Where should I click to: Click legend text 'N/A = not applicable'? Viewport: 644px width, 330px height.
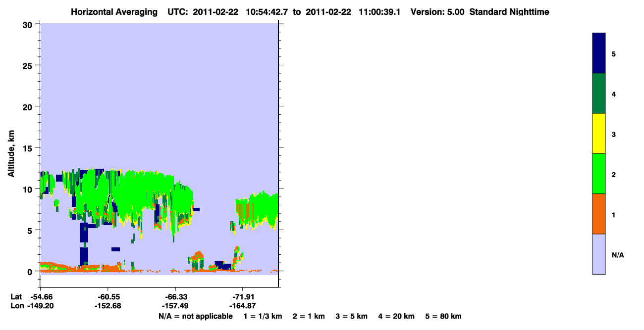[195, 316]
